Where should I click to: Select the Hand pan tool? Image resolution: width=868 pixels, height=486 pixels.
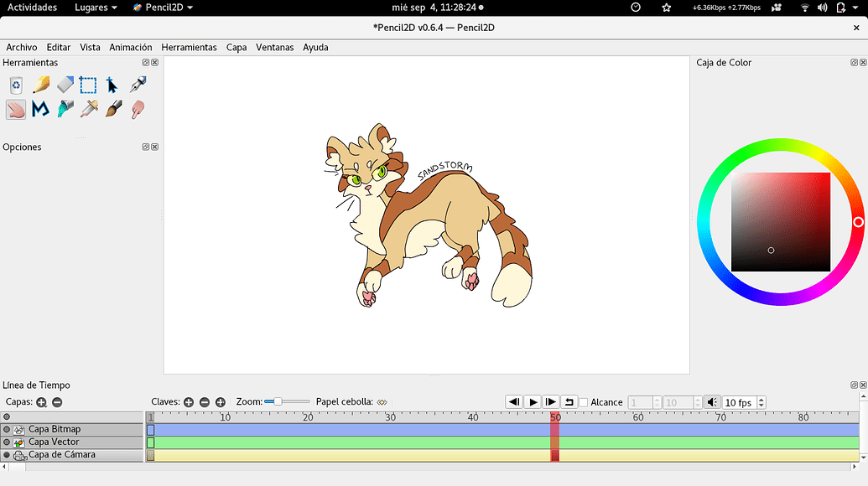coord(16,110)
